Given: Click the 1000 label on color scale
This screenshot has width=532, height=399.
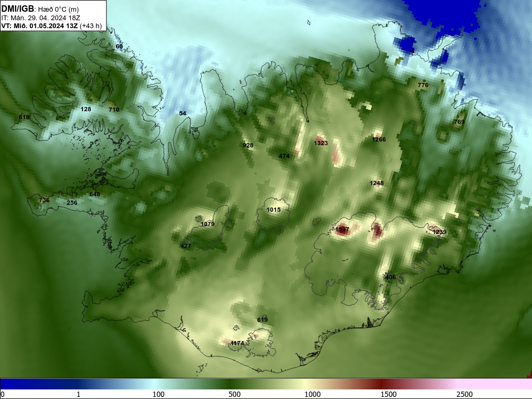Looking at the screenshot, I should click(x=312, y=394).
